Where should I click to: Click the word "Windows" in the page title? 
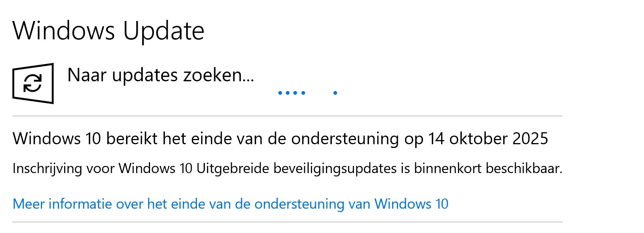tap(63, 31)
